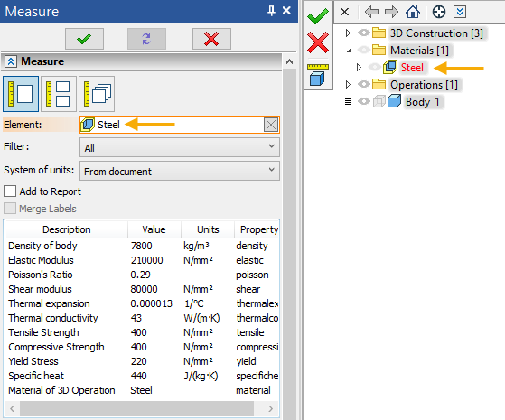The width and height of the screenshot is (505, 420).
Task: Expand the 3D Construction folder
Action: pos(348,33)
